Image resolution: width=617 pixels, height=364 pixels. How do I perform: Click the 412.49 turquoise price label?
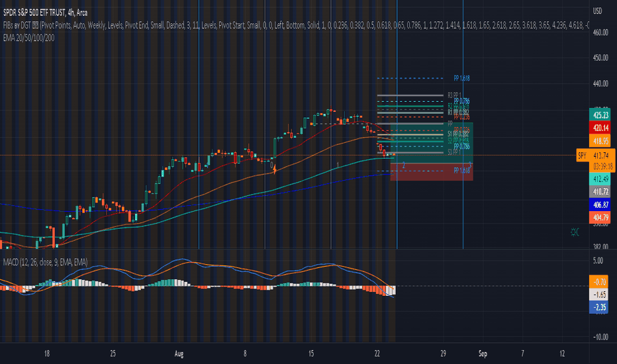pyautogui.click(x=600, y=179)
